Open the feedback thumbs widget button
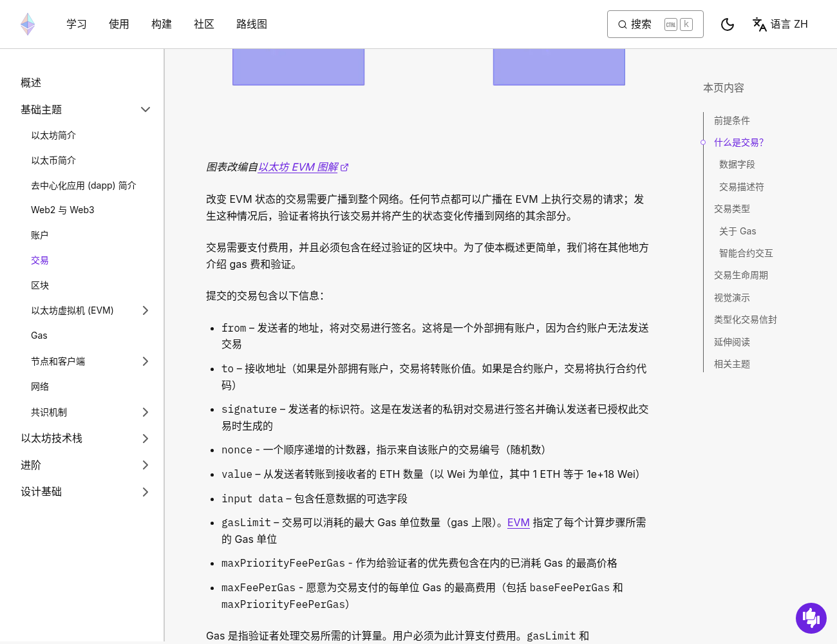 [811, 618]
